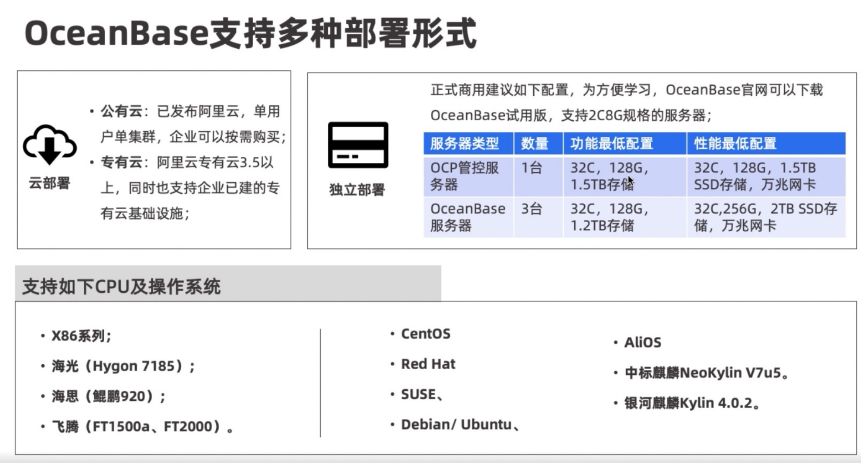The width and height of the screenshot is (868, 465).
Task: Click the 支持如下CPU及操作系统 heading
Action: 121,287
